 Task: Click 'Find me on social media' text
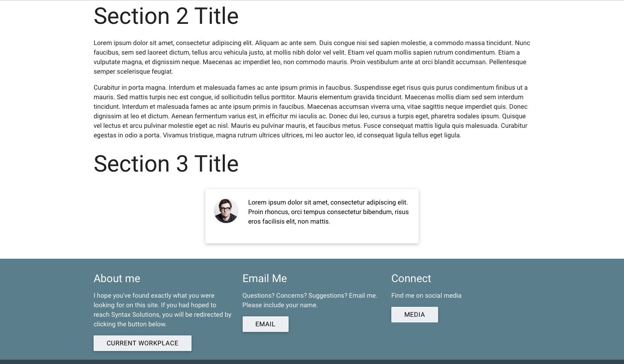pos(426,296)
